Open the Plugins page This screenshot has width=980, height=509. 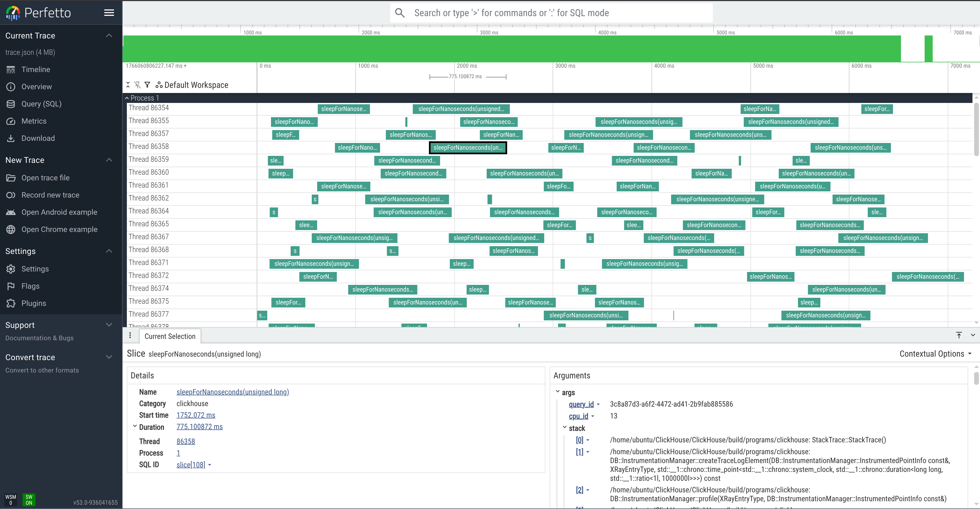coord(34,303)
